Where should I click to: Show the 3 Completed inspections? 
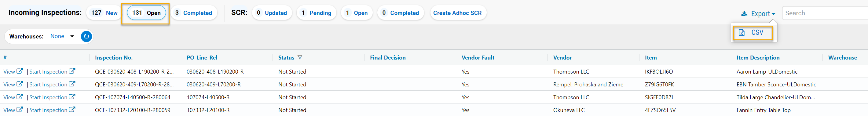[193, 13]
